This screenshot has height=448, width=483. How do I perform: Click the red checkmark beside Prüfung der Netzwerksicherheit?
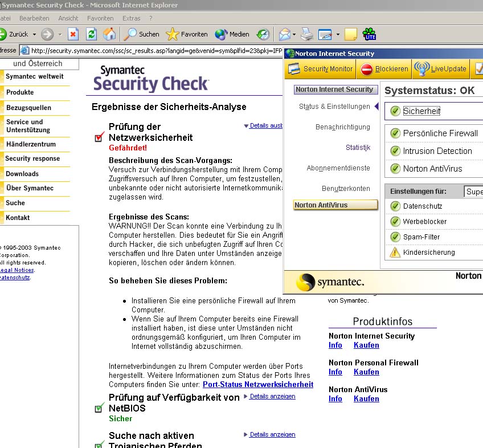[99, 137]
